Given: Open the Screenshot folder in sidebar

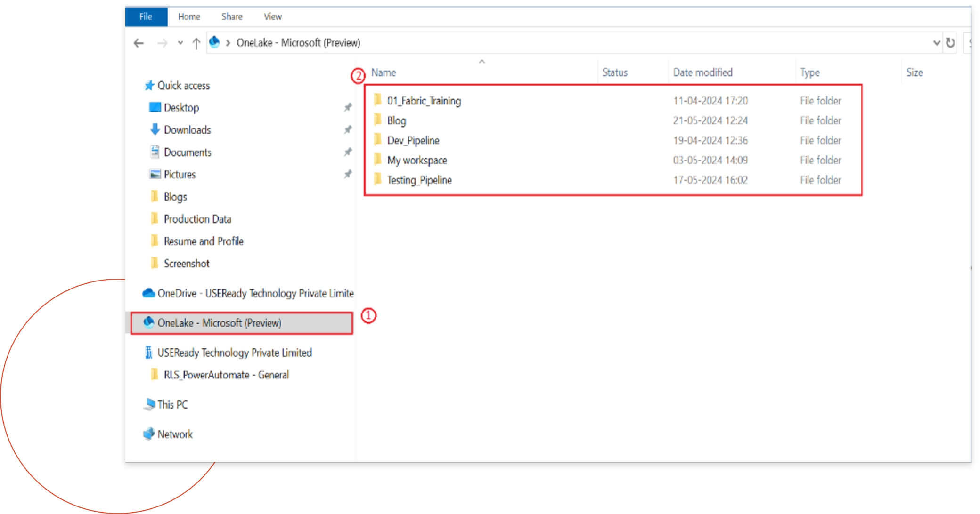Looking at the screenshot, I should 187,264.
